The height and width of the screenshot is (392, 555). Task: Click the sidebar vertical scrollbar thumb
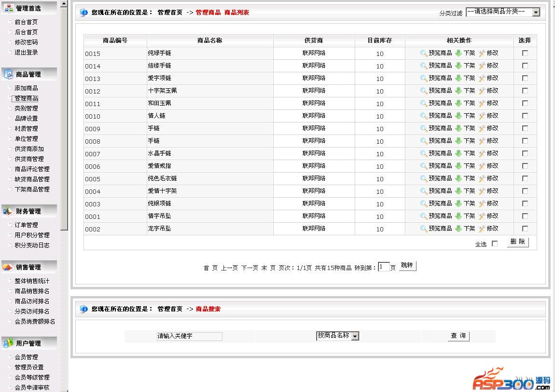coord(64,119)
